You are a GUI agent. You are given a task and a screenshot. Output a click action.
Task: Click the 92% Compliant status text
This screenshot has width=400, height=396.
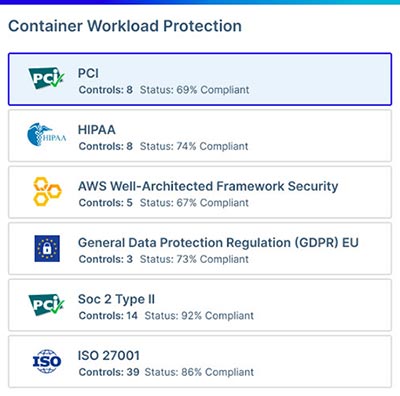coord(199,315)
